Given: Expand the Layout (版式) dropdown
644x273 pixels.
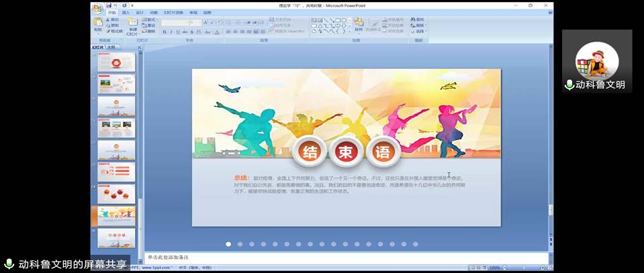Looking at the screenshot, I should [x=151, y=19].
